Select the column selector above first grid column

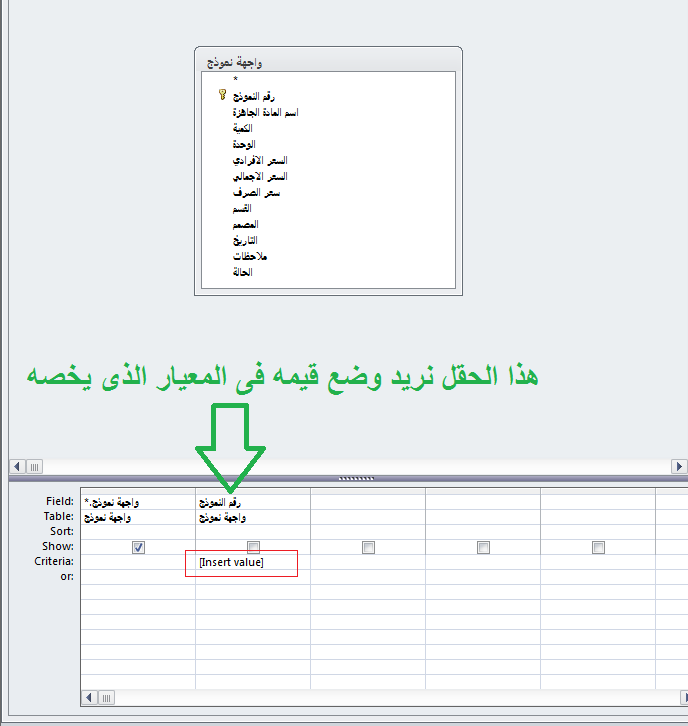[x=138, y=491]
